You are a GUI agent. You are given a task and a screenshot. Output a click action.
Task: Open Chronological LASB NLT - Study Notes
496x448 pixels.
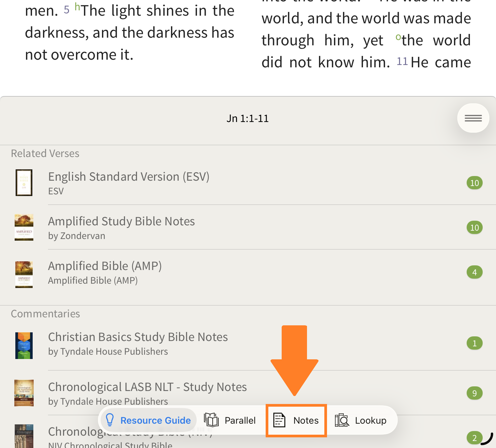pos(147,387)
